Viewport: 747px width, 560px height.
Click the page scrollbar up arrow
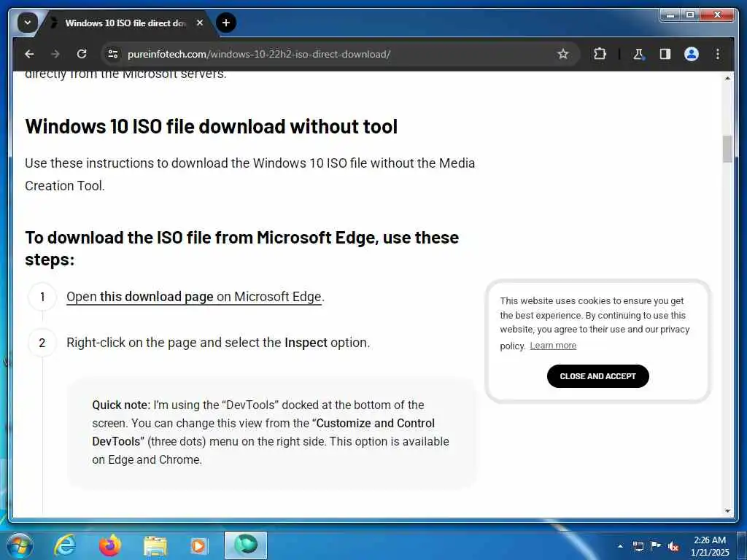coord(727,77)
